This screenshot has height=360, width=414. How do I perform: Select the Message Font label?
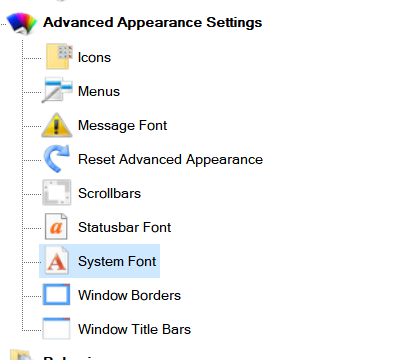click(x=122, y=126)
